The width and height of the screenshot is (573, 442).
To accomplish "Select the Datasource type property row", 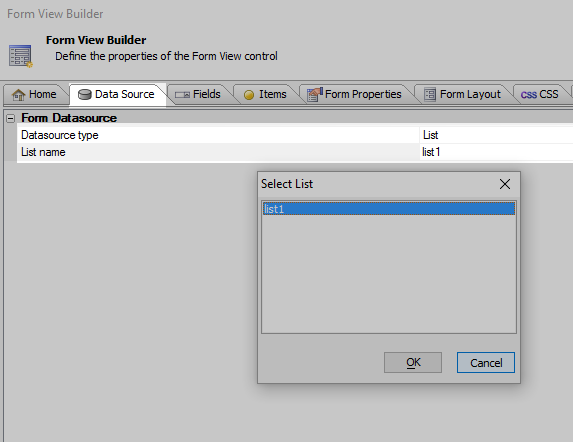I will [x=295, y=135].
